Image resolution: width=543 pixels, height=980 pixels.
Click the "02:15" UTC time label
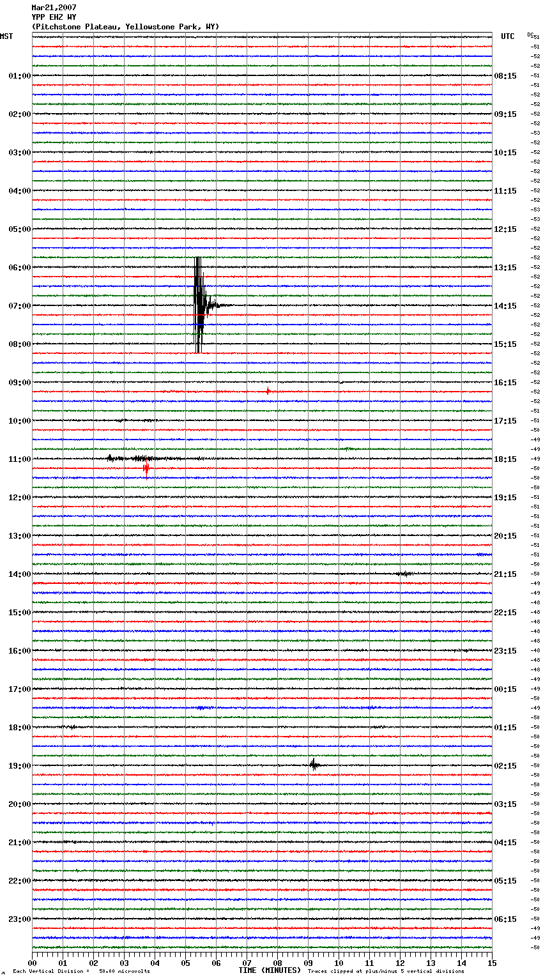tap(505, 766)
